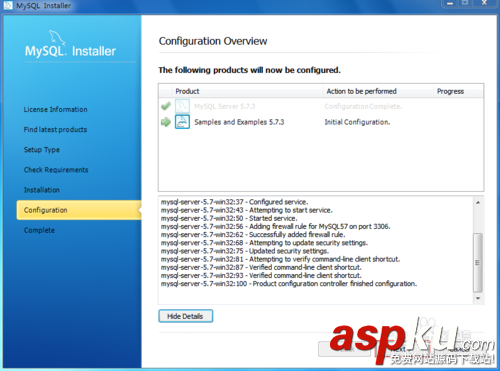This screenshot has height=371, width=500.
Task: Click log line 'Successfully added firewall rule.'
Action: [253, 235]
